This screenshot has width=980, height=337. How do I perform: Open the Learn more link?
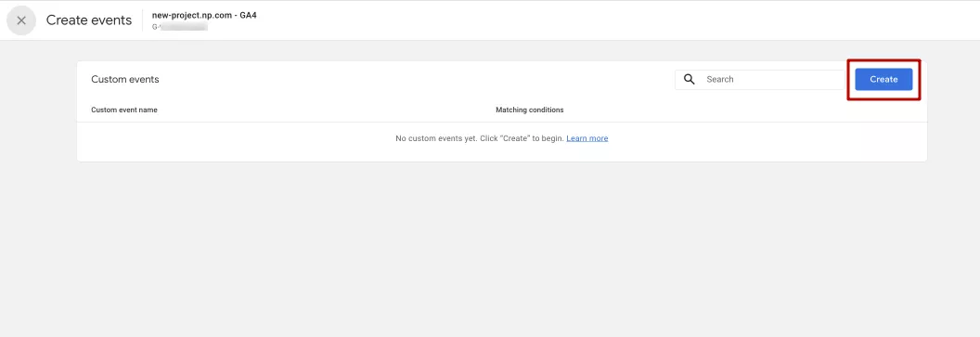587,138
